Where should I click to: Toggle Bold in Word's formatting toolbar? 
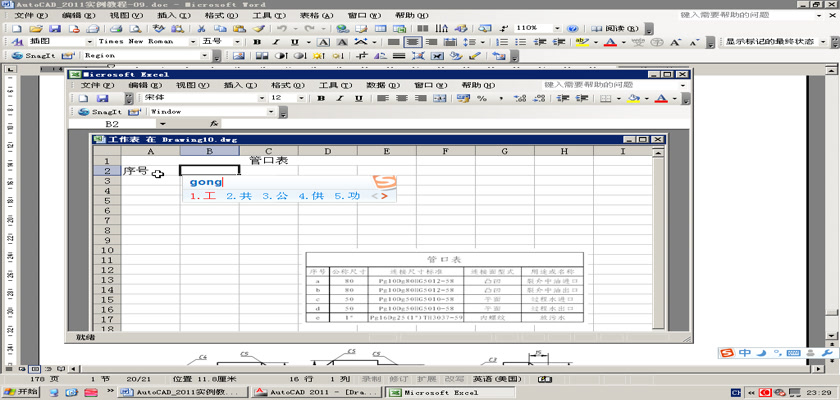[257, 42]
